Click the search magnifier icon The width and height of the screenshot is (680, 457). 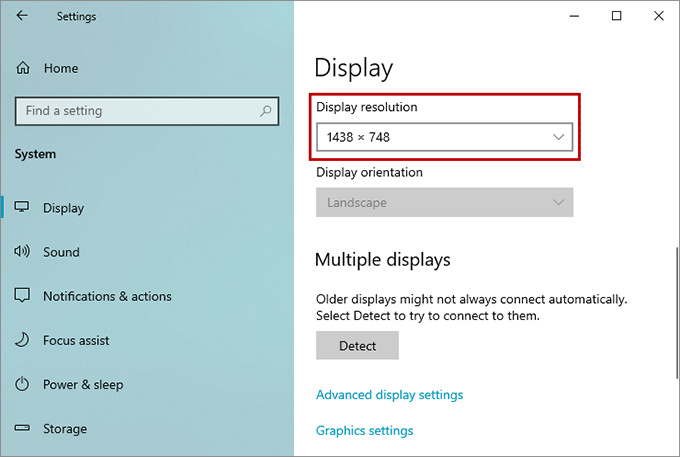(265, 111)
